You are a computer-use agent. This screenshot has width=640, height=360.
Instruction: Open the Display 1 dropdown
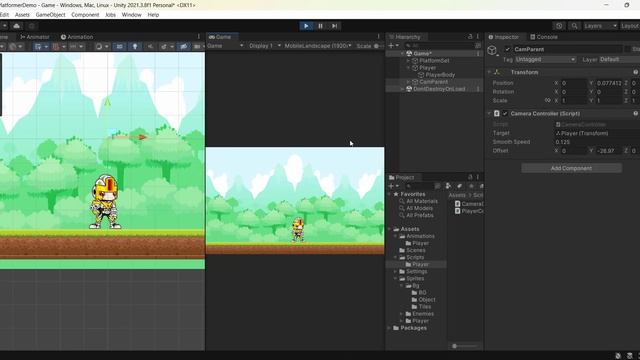(x=265, y=46)
